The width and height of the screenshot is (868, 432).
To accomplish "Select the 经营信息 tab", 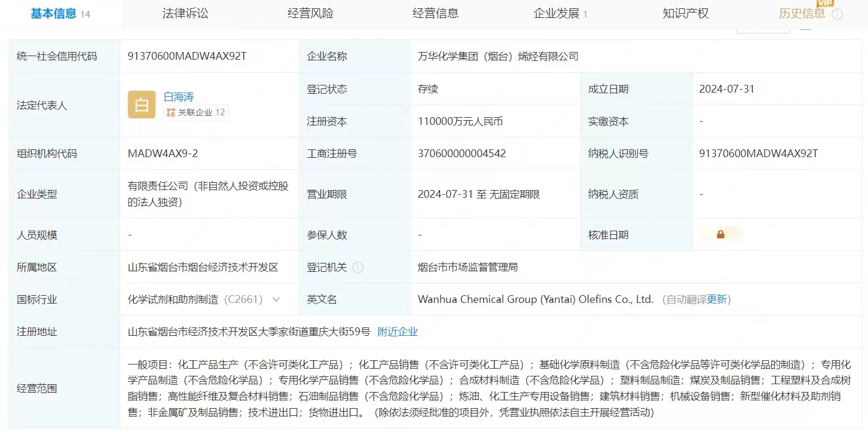I will (436, 13).
